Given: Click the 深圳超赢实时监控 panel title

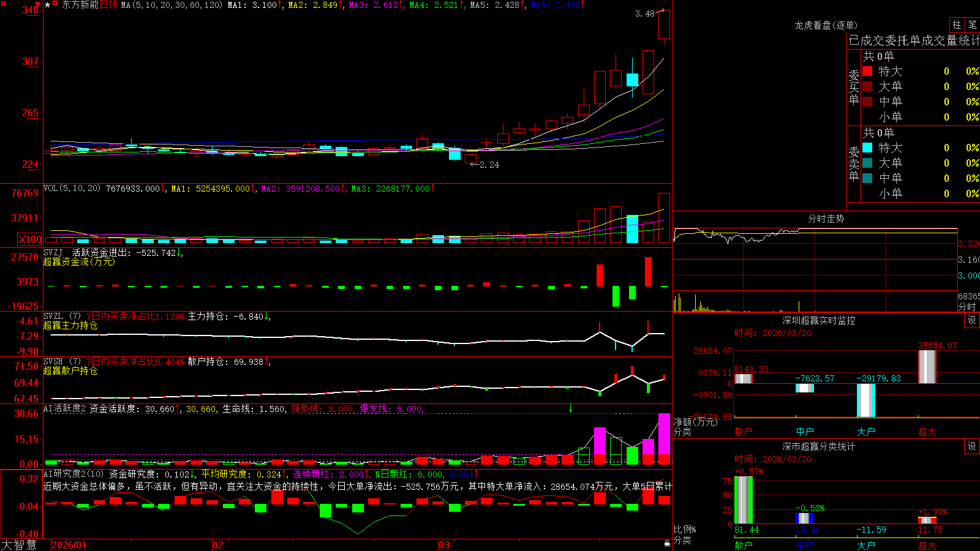Looking at the screenshot, I should point(819,320).
